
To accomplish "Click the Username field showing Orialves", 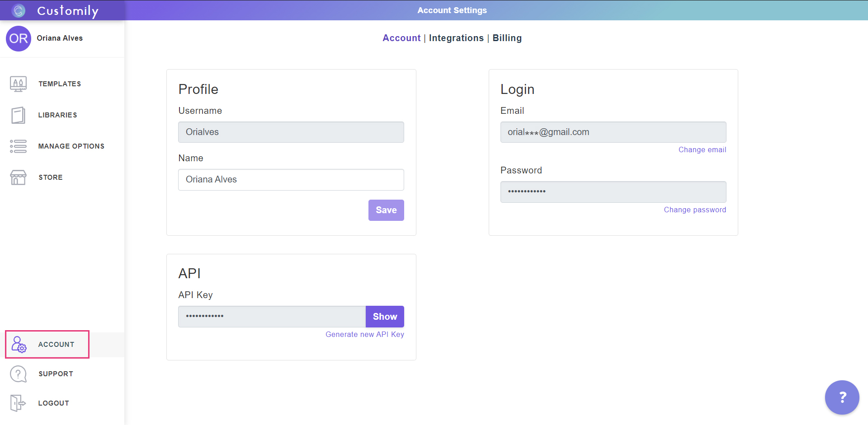I will 291,132.
